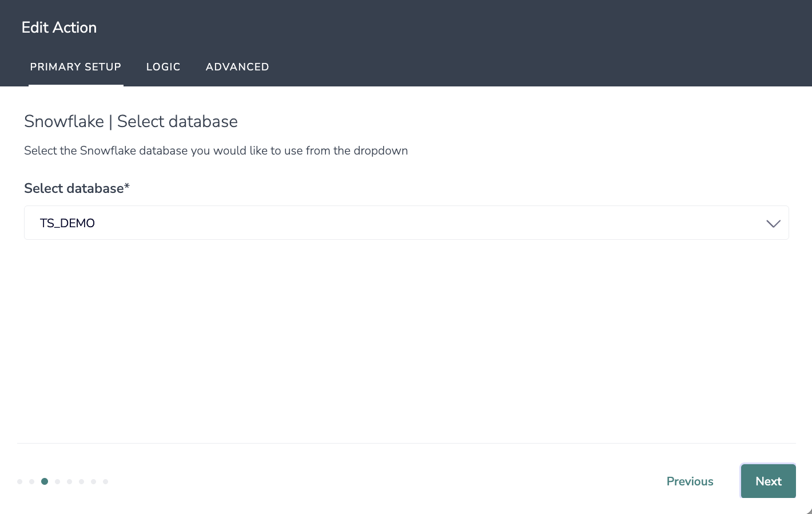This screenshot has height=514, width=812.
Task: Expand the database dropdown chevron arrow
Action: (x=773, y=223)
